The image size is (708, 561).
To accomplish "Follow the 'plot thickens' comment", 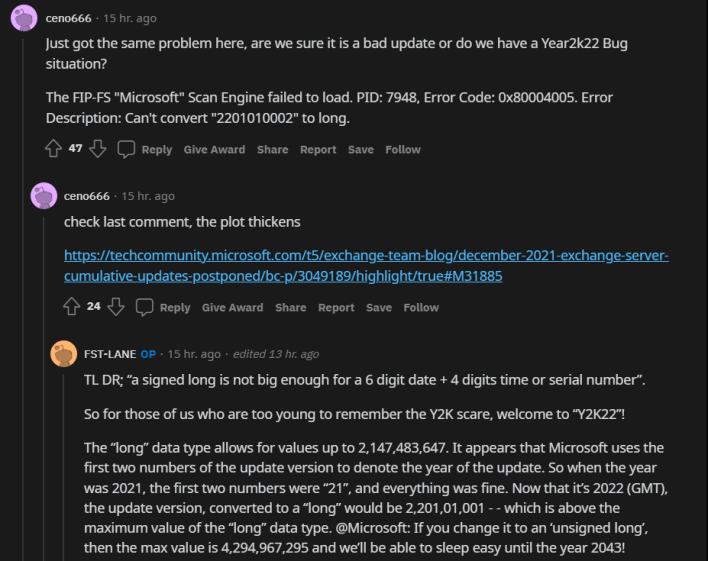I will point(421,308).
